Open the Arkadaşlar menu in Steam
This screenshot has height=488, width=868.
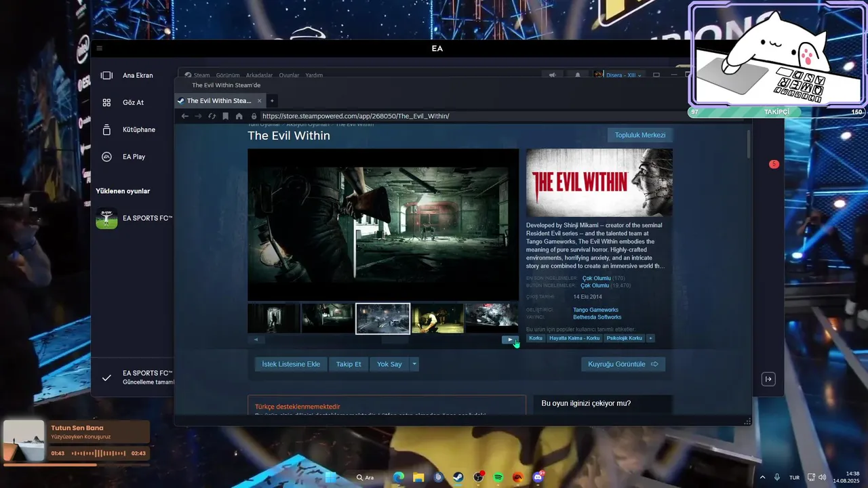click(x=259, y=75)
